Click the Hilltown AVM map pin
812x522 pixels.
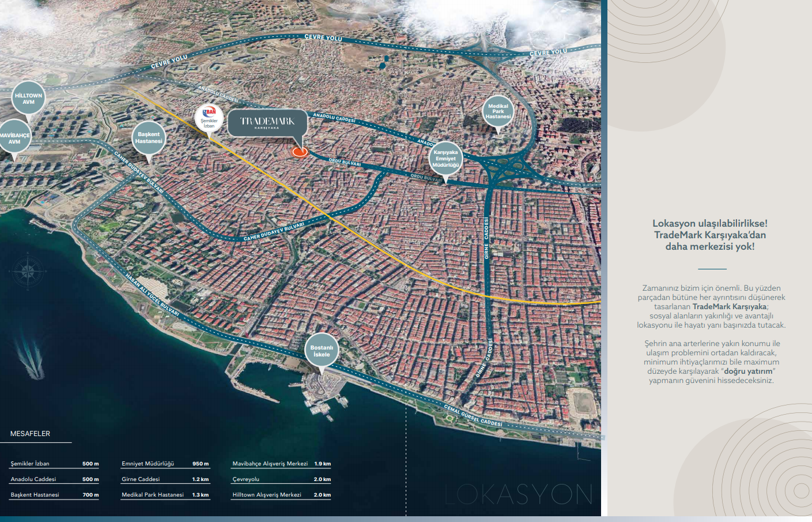(x=28, y=99)
